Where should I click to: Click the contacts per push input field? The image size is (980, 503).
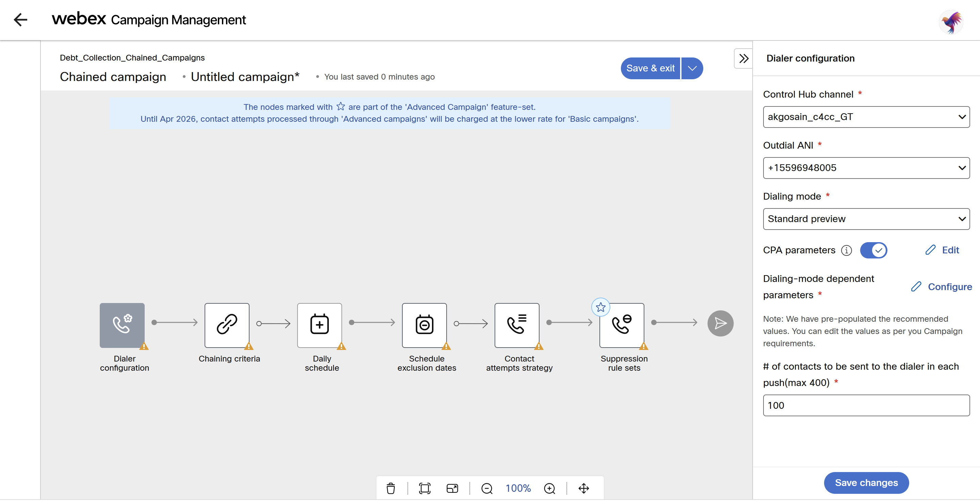tap(866, 405)
